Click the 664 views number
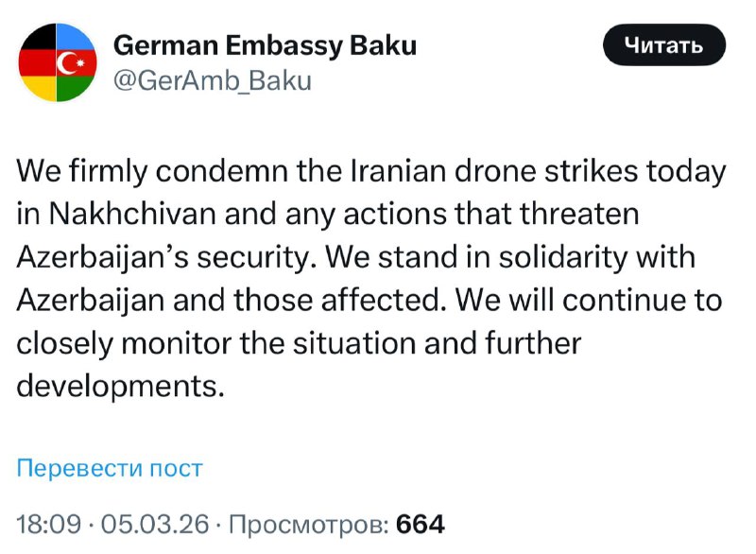The width and height of the screenshot is (756, 554). click(x=421, y=523)
